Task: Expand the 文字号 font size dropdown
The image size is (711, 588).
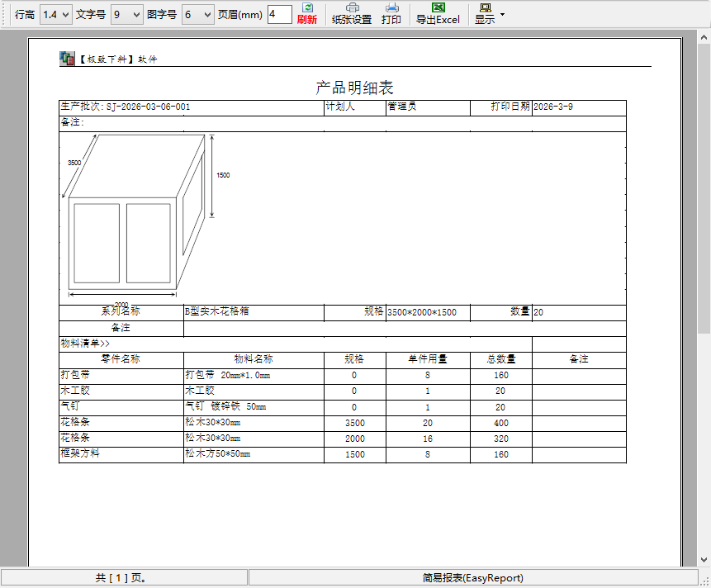Action: tap(136, 15)
